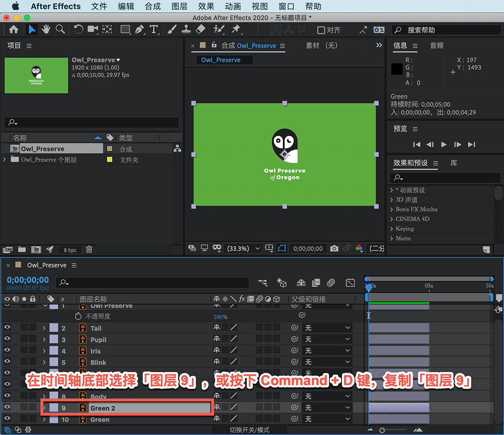This screenshot has width=504, height=435.
Task: Switch to the 库 tab
Action: point(454,163)
